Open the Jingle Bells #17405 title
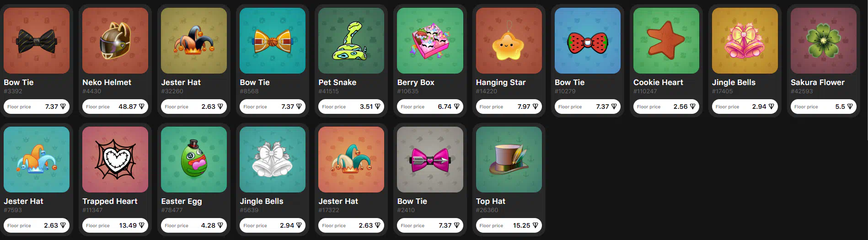The width and height of the screenshot is (868, 240). tap(734, 82)
